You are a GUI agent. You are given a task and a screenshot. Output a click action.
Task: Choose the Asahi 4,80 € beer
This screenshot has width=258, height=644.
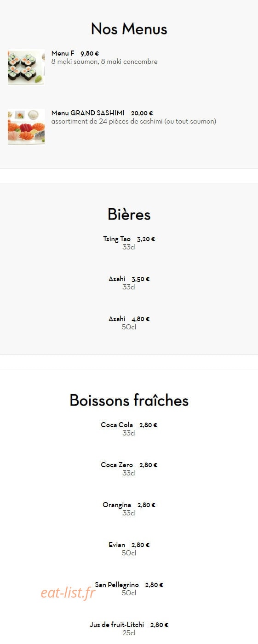point(129,323)
